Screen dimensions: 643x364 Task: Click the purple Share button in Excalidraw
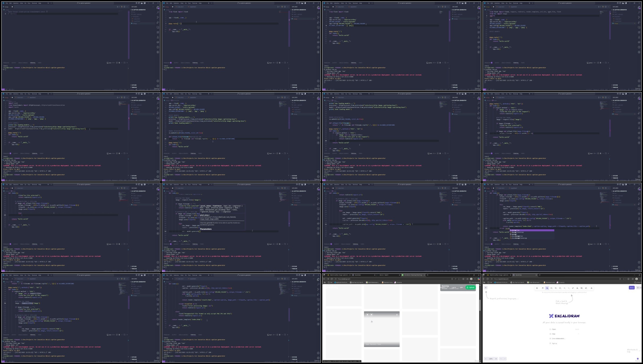tap(632, 288)
